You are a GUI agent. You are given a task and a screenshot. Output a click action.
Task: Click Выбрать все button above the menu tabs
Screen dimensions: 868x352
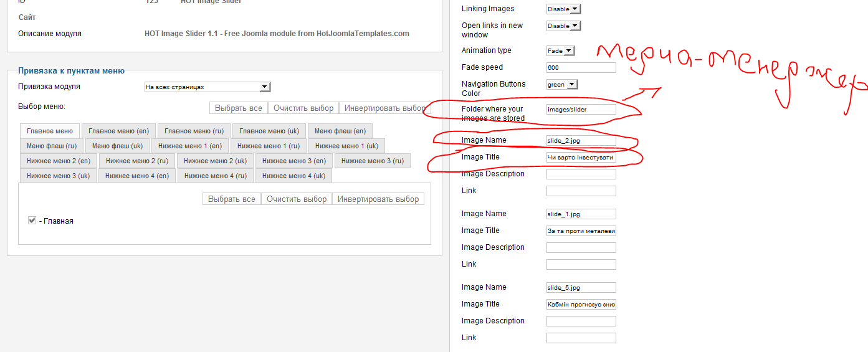pos(238,108)
